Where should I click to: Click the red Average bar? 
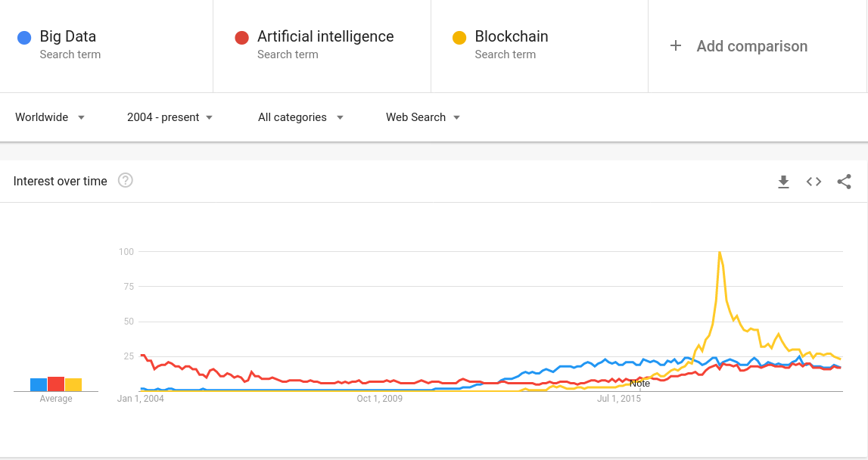[56, 384]
